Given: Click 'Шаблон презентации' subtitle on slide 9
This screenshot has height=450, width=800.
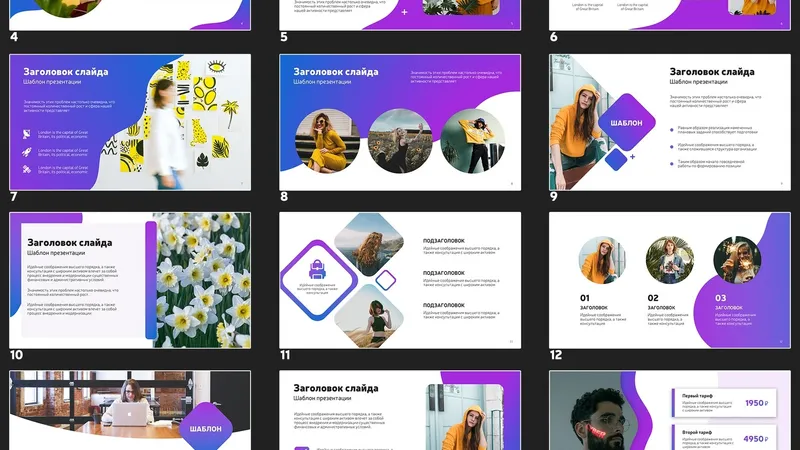Looking at the screenshot, I should [x=698, y=82].
